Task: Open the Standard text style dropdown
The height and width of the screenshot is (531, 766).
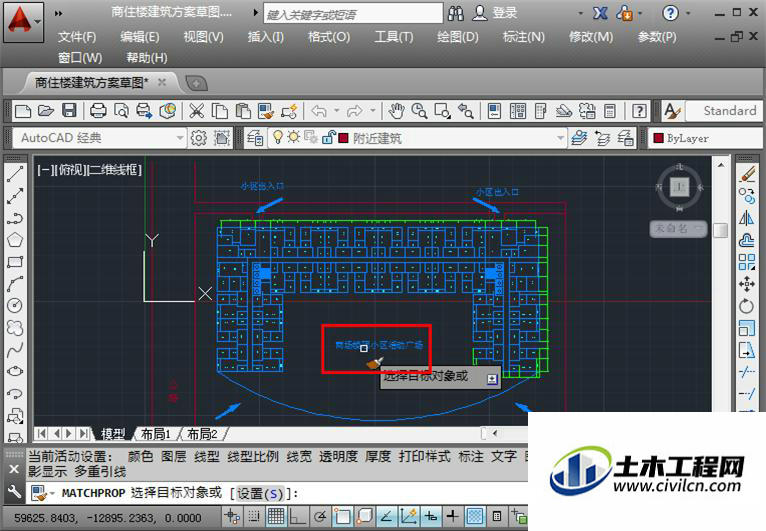Action: pyautogui.click(x=724, y=111)
